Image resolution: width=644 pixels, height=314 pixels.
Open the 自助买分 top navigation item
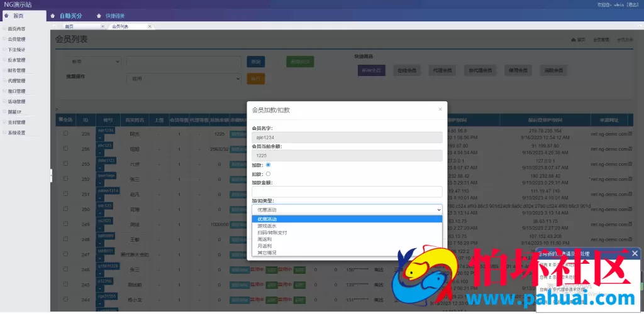[x=70, y=16]
